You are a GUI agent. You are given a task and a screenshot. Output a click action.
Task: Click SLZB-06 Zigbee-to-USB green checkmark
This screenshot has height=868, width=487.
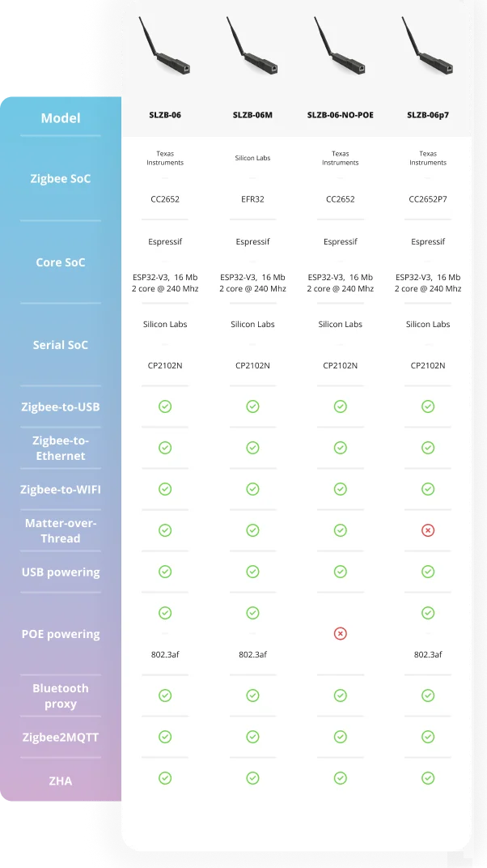(x=165, y=406)
